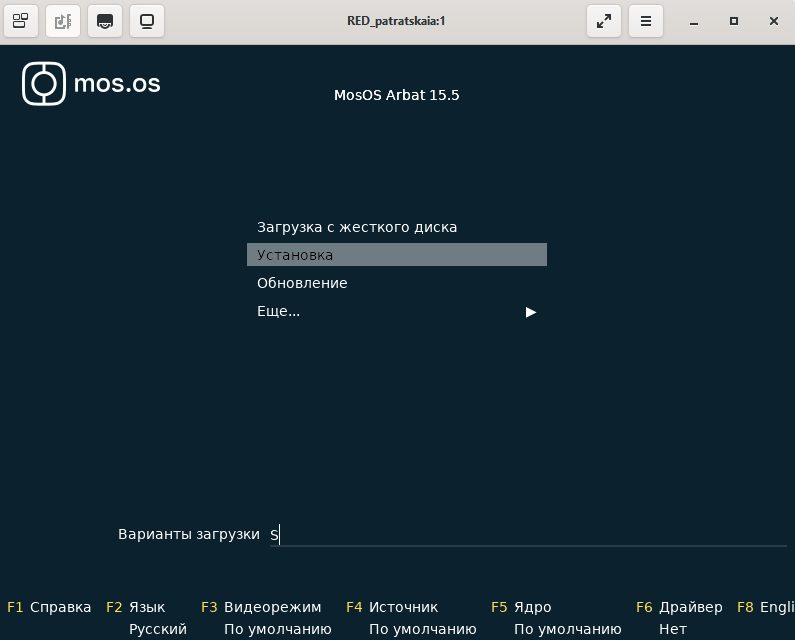The image size is (795, 640).
Task: Open the F2 Язык language selector
Action: coord(136,607)
